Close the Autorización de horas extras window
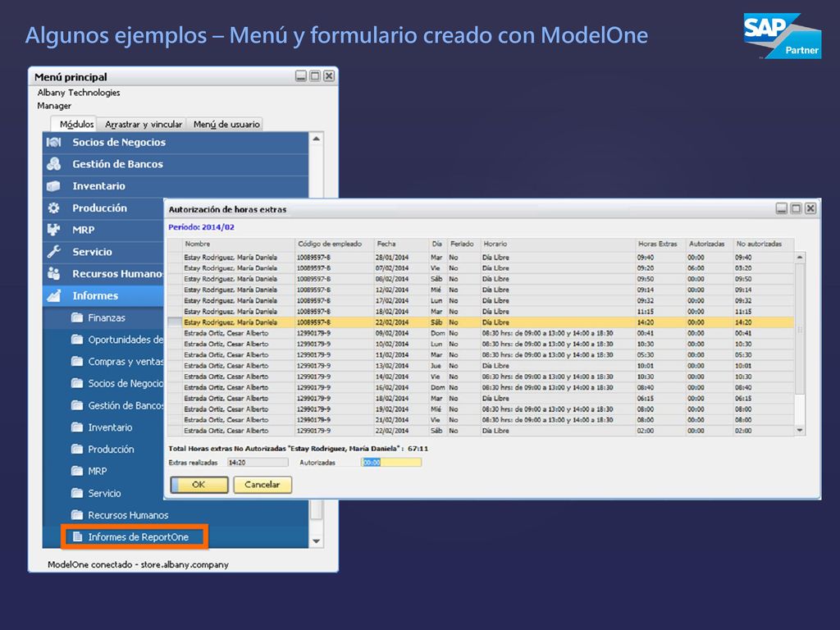Screen dimensions: 840x630 pyautogui.click(x=810, y=208)
